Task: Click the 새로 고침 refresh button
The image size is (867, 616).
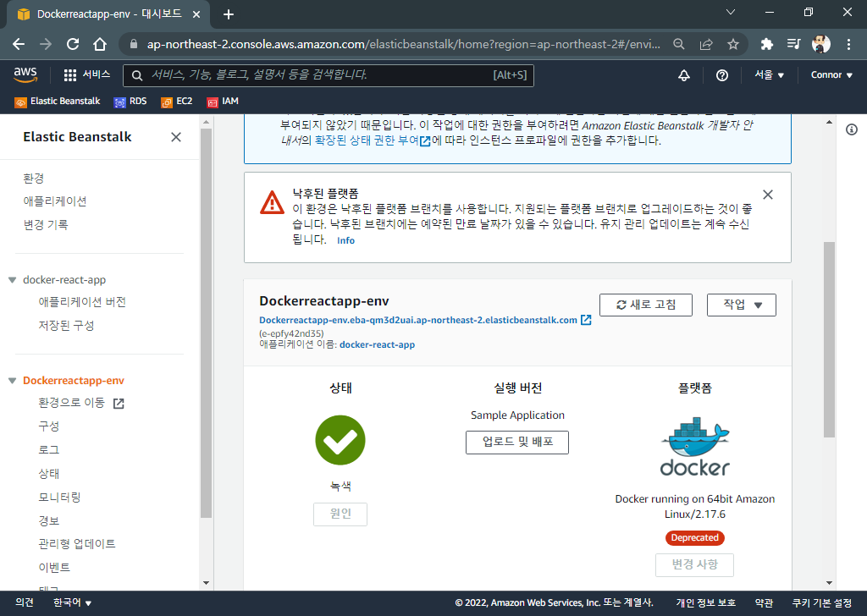Action: [646, 305]
